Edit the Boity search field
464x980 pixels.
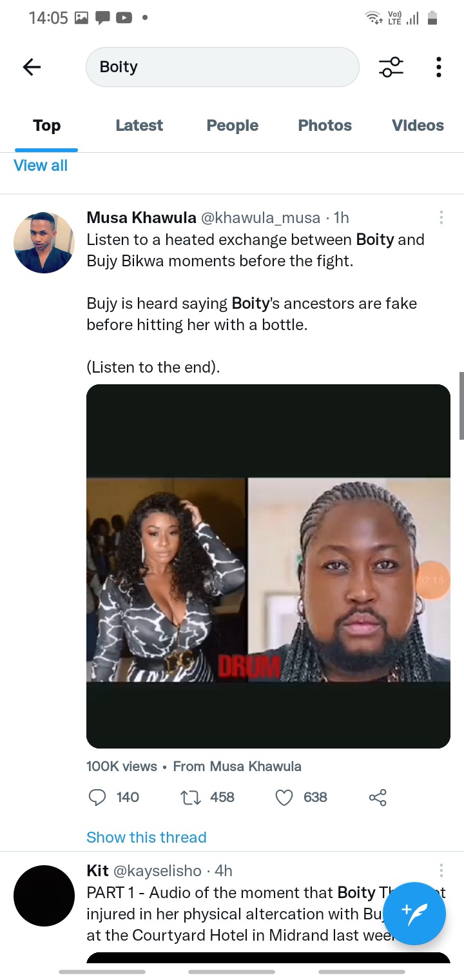[x=222, y=67]
